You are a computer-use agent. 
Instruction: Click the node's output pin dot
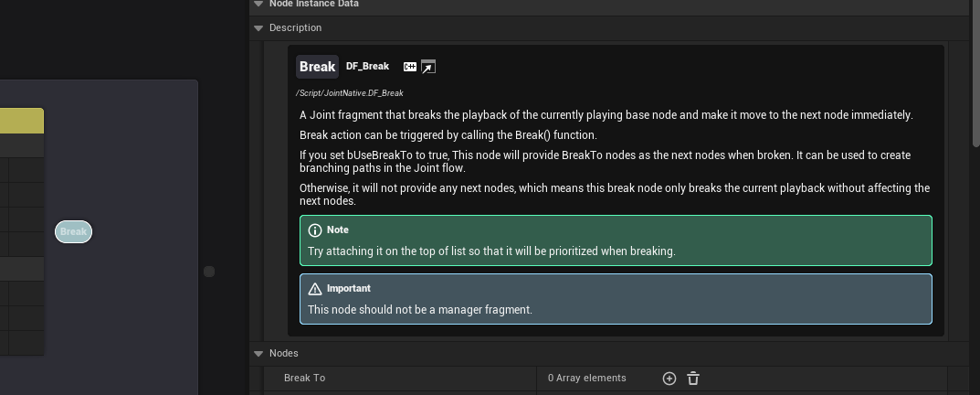click(209, 272)
